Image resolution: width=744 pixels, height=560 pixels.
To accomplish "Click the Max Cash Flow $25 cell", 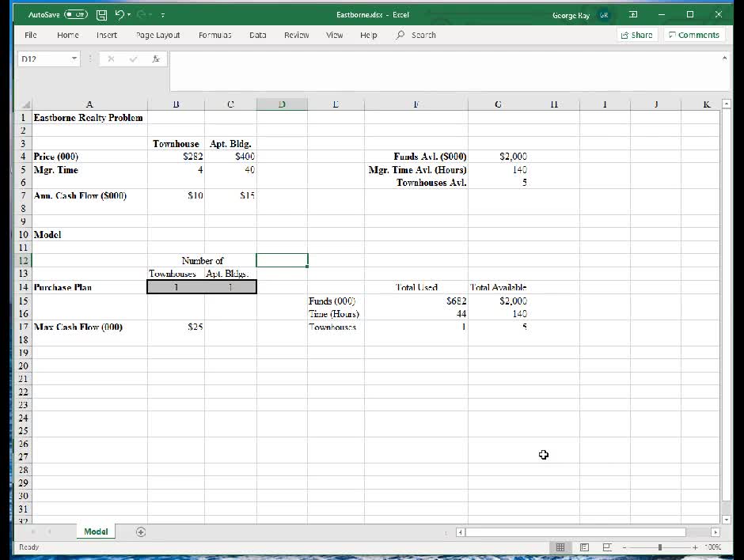I will pos(176,327).
